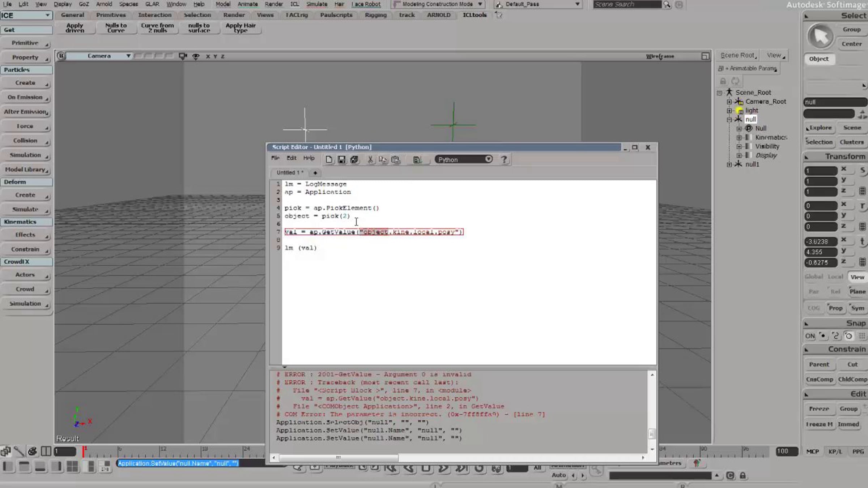868x488 pixels.
Task: Click Script Editor horizontal scrollbar thumb
Action: click(x=339, y=458)
